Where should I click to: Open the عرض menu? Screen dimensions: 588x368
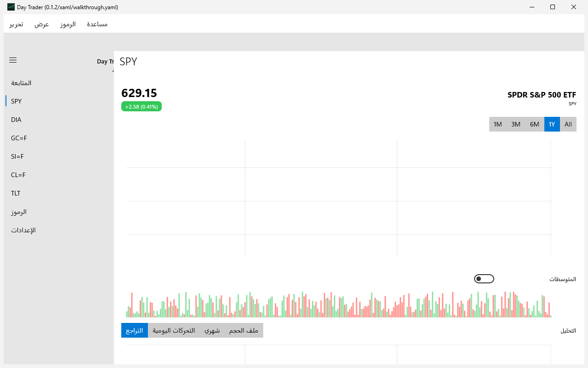click(42, 24)
